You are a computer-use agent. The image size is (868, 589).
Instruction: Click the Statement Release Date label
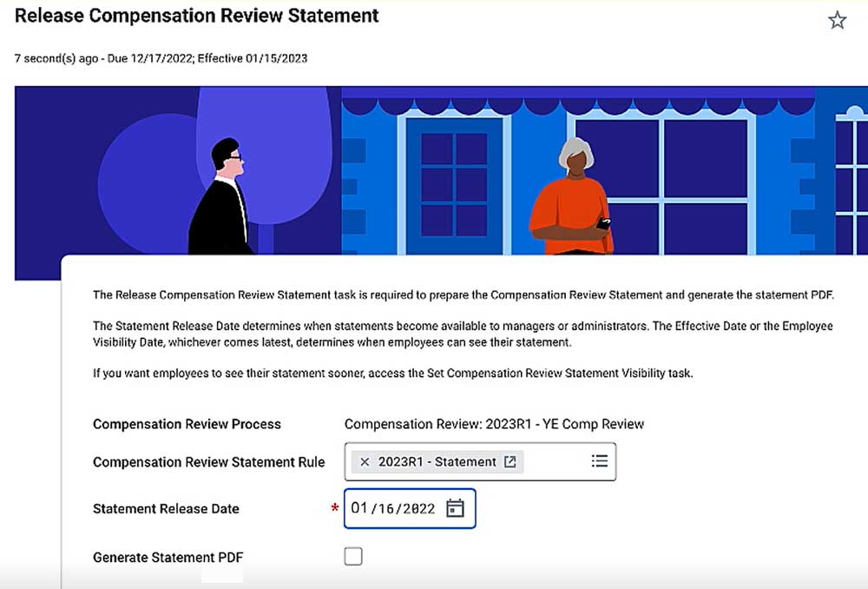click(x=166, y=509)
